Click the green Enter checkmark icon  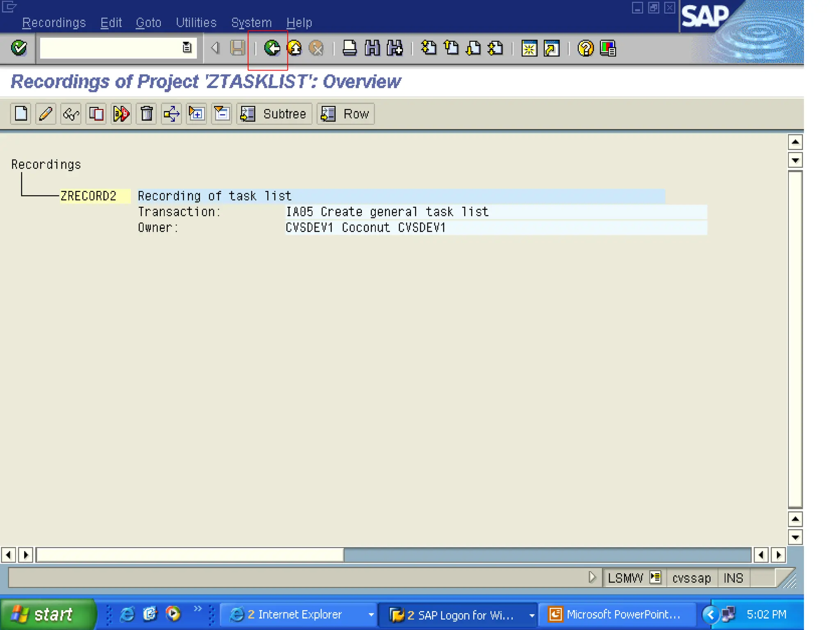click(x=19, y=48)
